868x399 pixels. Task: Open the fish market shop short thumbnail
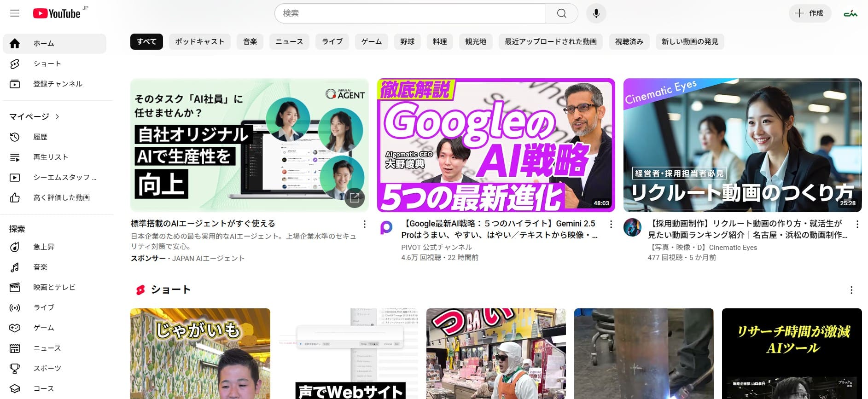tap(496, 353)
